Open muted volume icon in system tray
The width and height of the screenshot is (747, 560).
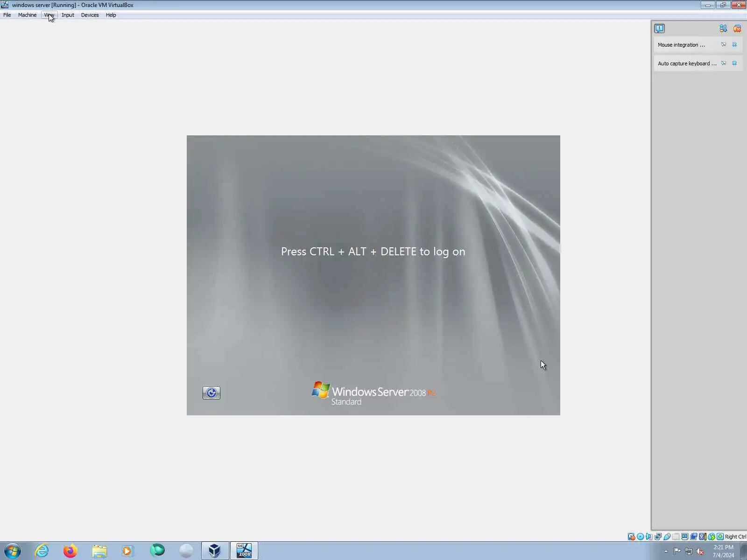click(x=700, y=551)
